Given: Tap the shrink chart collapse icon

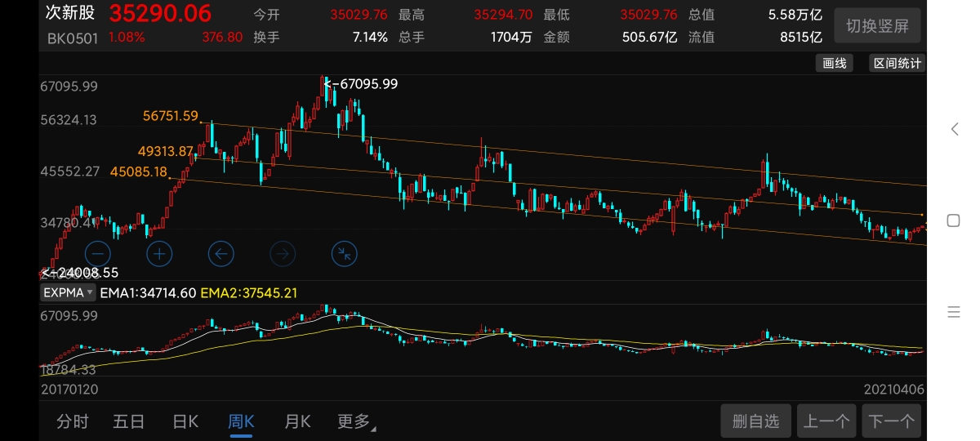Looking at the screenshot, I should point(345,254).
